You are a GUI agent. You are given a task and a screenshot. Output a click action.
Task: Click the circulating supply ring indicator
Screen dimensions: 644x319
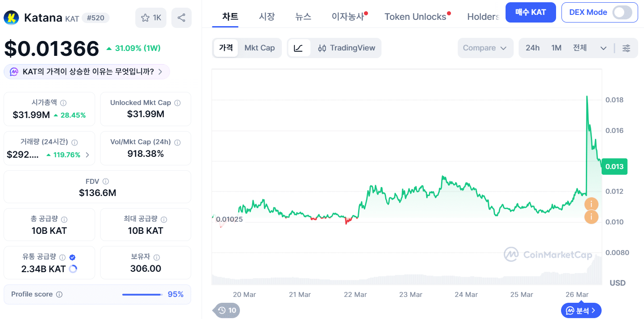point(73,269)
